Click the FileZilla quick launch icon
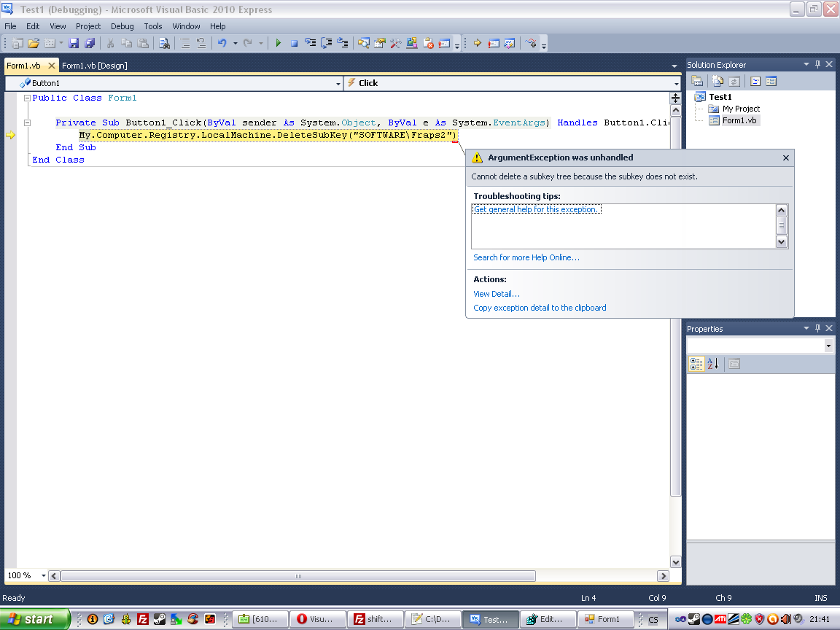 (x=142, y=619)
